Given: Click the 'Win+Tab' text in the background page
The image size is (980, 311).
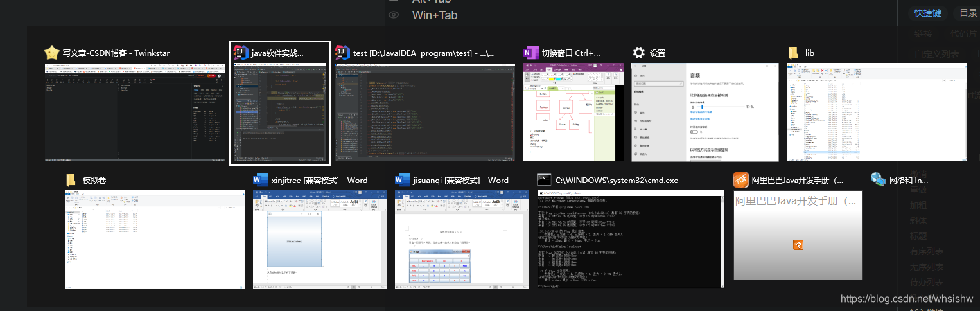Looking at the screenshot, I should [435, 15].
